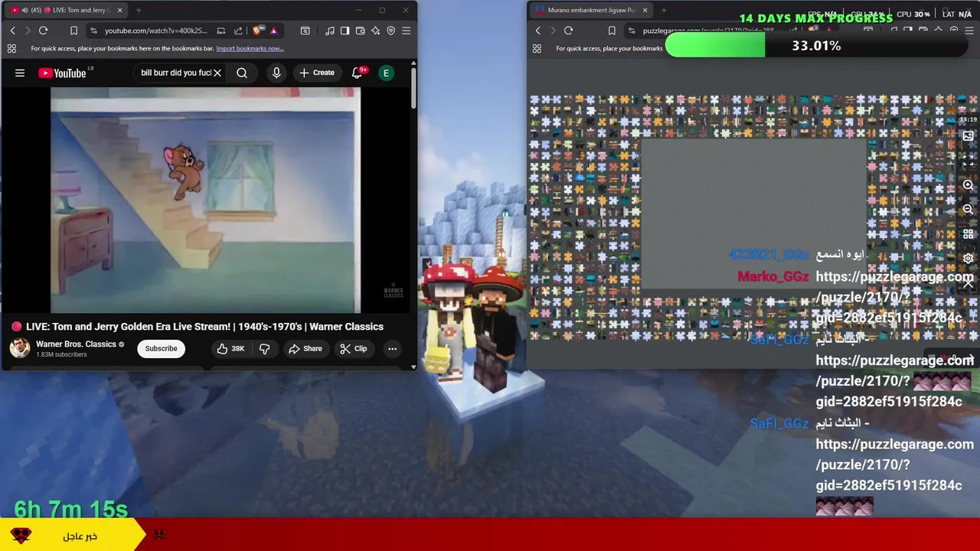Show the puzzle preview image

[x=968, y=136]
